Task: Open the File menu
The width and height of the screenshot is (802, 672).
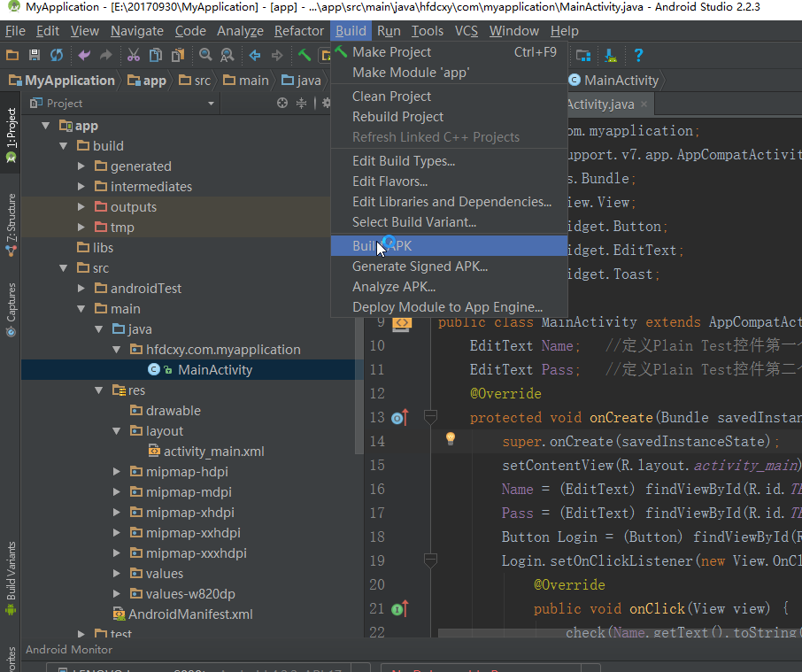Action: pos(15,31)
